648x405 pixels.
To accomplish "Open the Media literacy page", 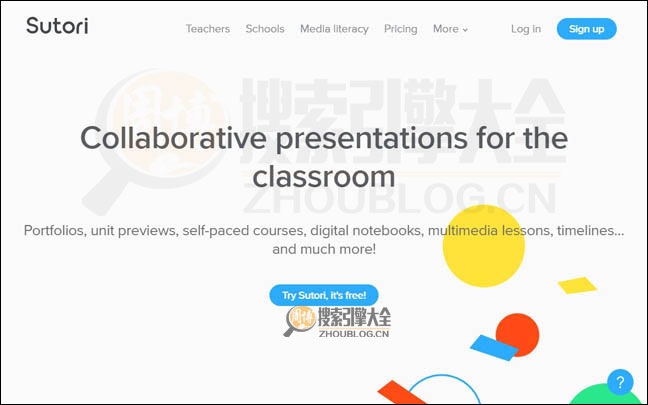I will pyautogui.click(x=334, y=29).
